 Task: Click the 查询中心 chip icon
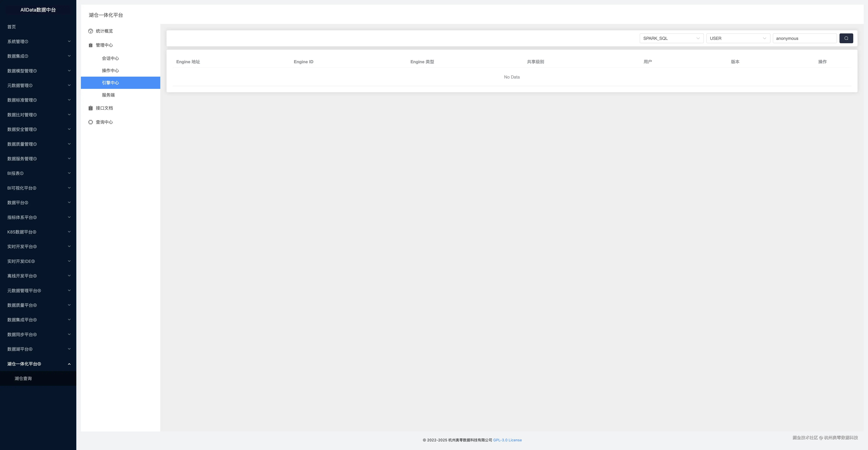(91, 122)
